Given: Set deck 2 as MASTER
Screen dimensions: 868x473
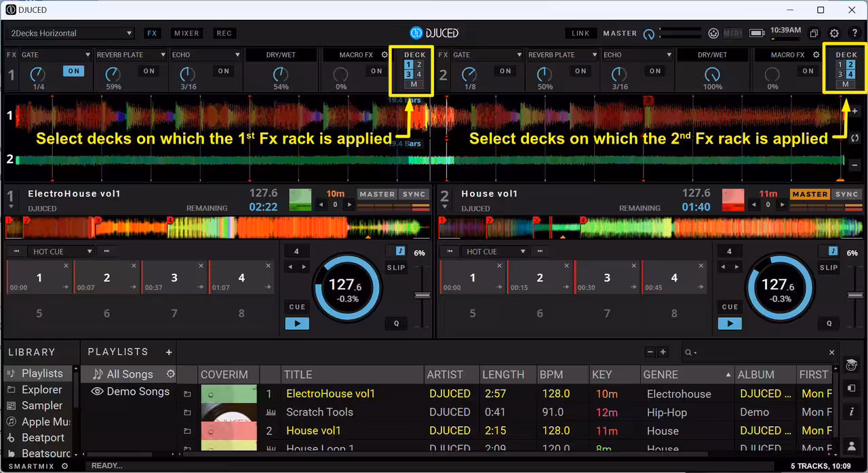Looking at the screenshot, I should [810, 194].
